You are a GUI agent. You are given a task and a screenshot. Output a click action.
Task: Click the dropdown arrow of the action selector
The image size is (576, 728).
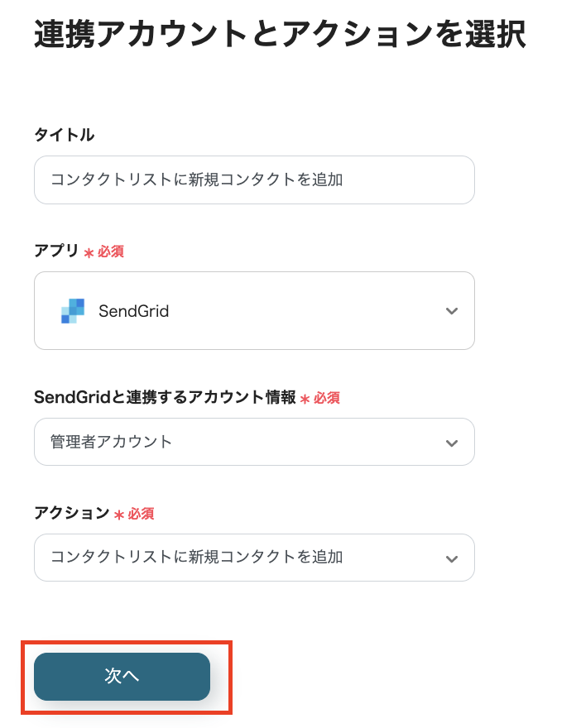(x=452, y=558)
